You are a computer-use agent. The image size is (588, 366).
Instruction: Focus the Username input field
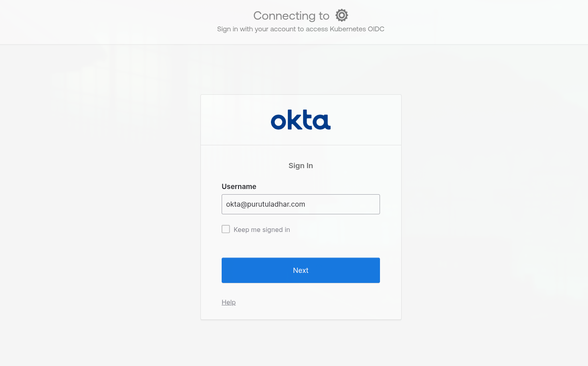coord(301,204)
